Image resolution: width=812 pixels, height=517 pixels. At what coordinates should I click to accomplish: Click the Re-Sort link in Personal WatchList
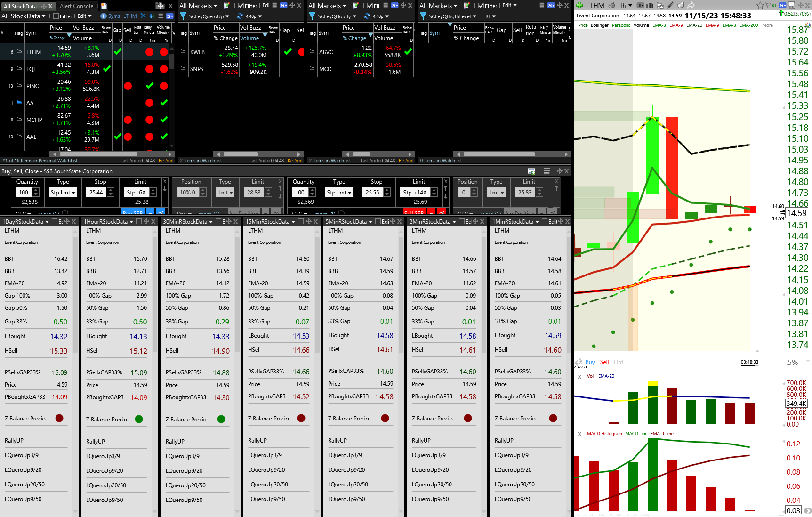[x=166, y=161]
